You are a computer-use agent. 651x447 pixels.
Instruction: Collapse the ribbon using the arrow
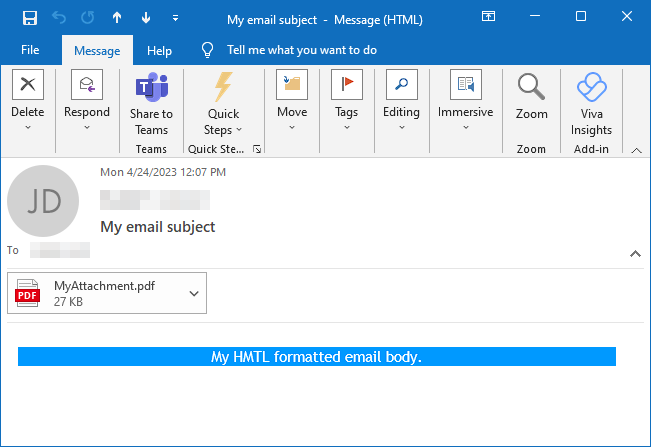coord(635,149)
